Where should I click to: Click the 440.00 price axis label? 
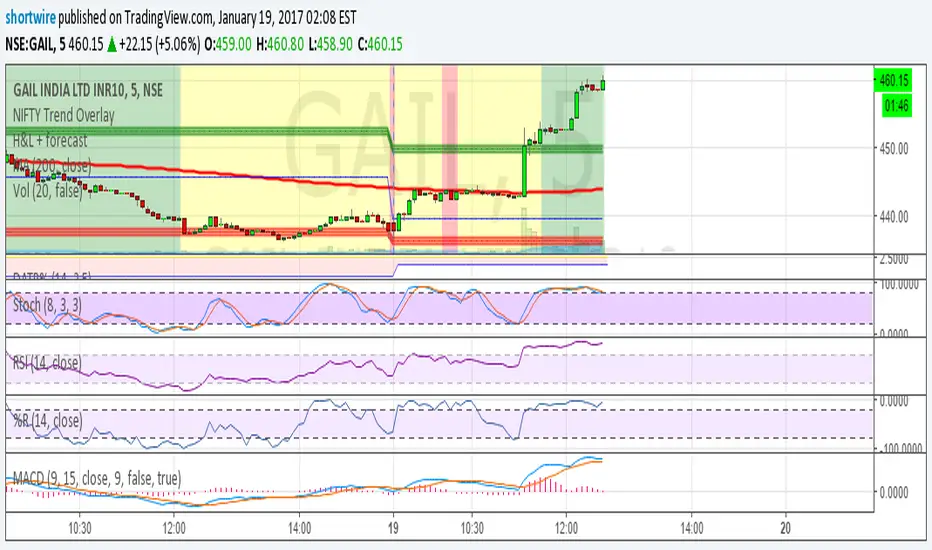[894, 217]
